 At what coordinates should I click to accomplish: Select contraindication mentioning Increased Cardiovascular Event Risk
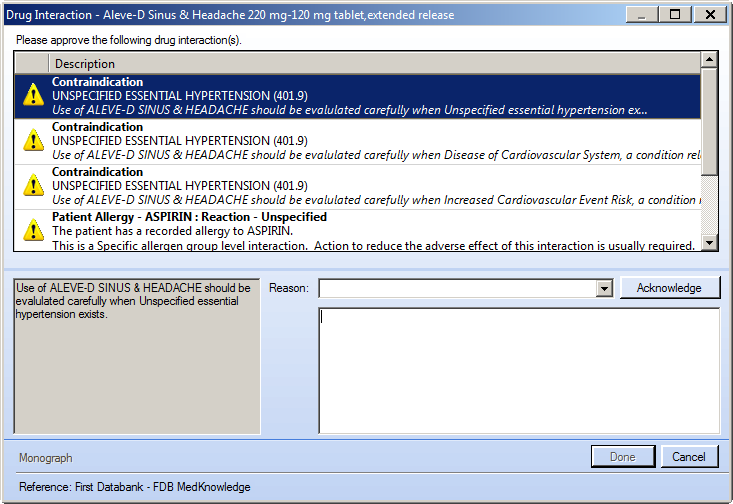358,186
